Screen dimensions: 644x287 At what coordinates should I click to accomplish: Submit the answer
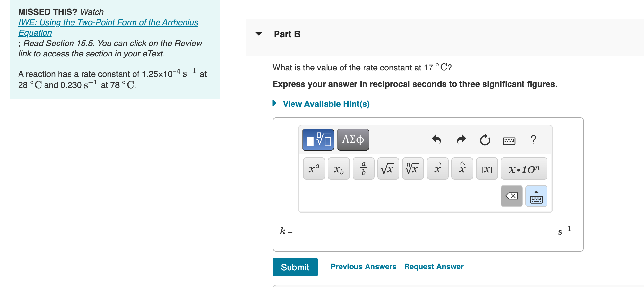click(294, 267)
